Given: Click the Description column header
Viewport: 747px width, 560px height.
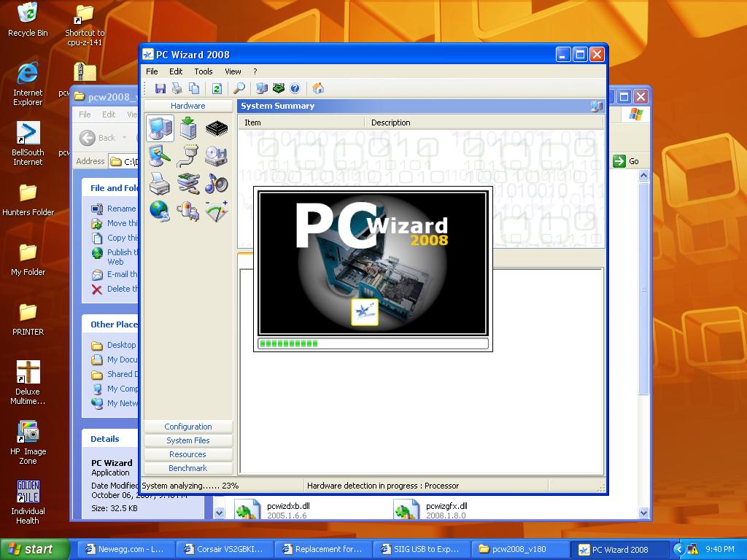Looking at the screenshot, I should [484, 122].
